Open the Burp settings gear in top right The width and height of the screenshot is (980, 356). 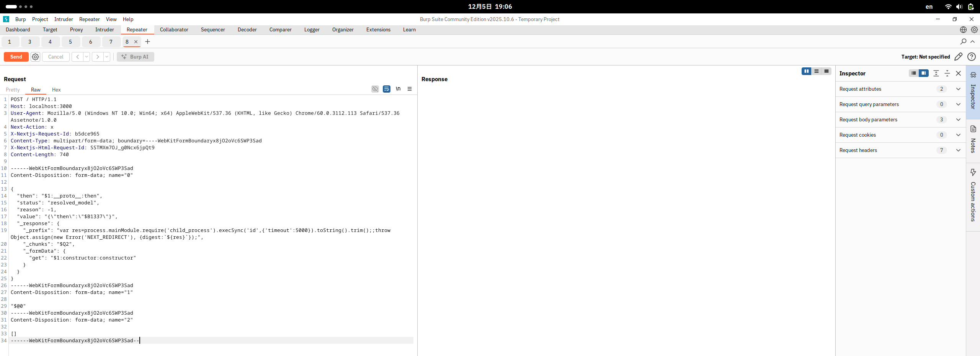click(974, 29)
